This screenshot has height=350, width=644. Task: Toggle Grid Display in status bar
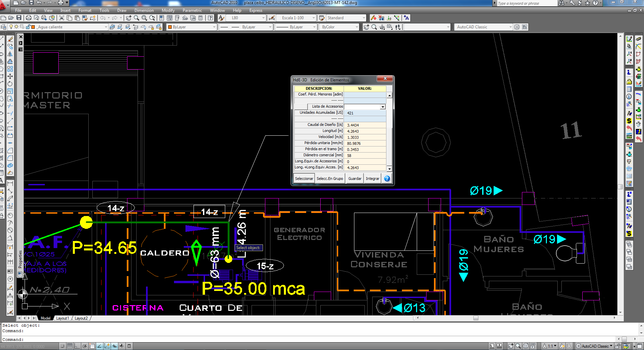[70, 346]
